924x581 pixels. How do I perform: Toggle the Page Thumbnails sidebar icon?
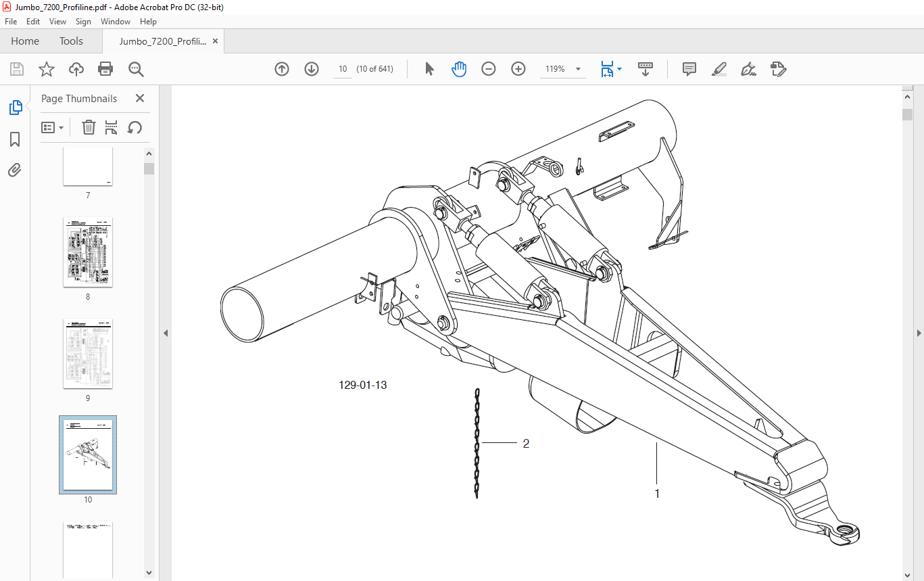pyautogui.click(x=15, y=108)
